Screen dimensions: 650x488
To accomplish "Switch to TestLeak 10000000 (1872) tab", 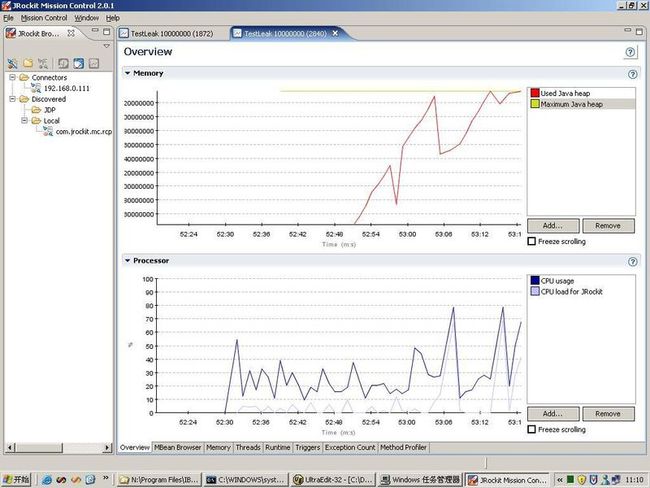I will 172,34.
